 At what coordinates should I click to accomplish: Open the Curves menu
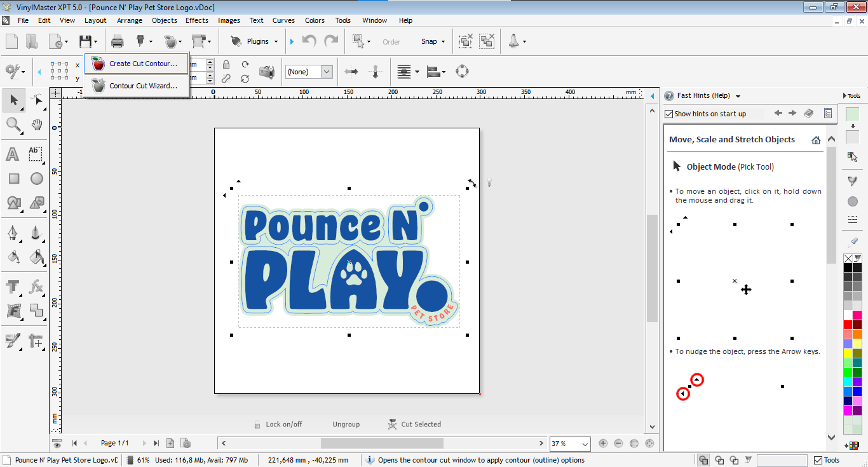(x=283, y=20)
